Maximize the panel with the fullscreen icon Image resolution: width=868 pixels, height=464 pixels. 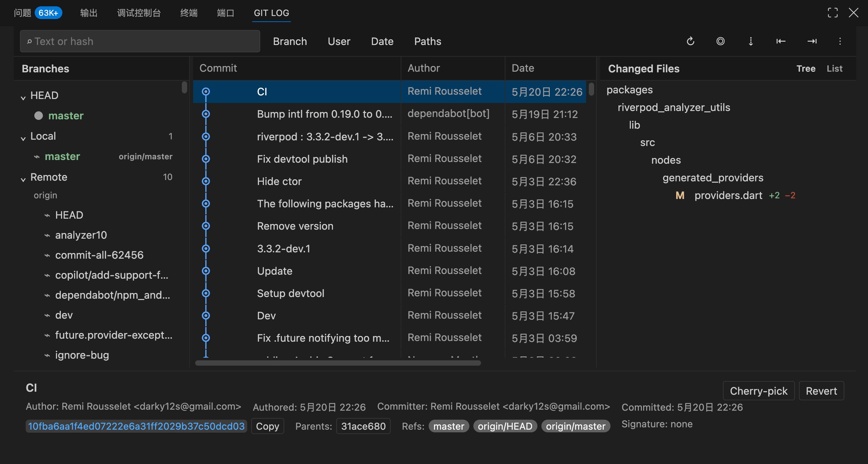point(833,13)
